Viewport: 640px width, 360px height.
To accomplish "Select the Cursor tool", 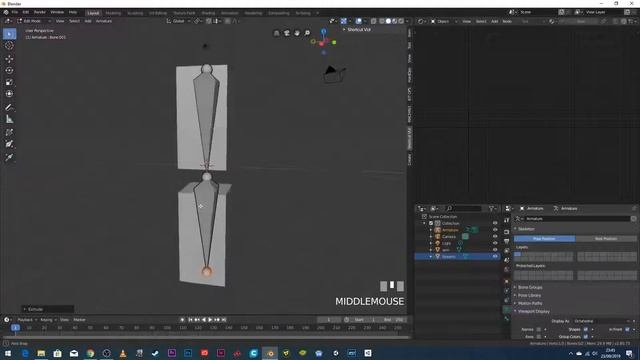I will tap(9, 46).
